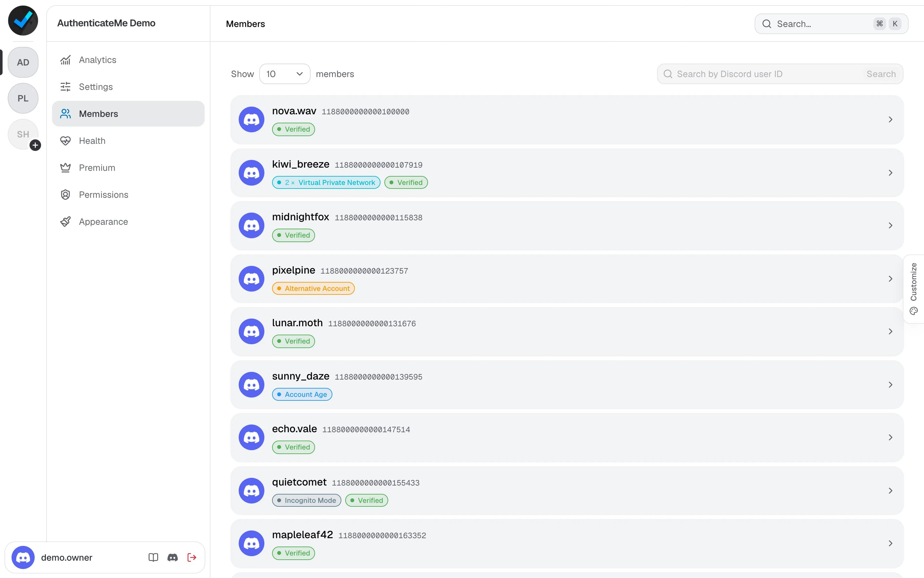
Task: Go to the Health section
Action: pyautogui.click(x=128, y=141)
